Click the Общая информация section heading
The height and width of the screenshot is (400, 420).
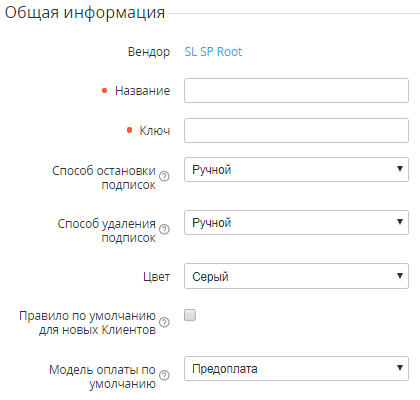pyautogui.click(x=85, y=13)
